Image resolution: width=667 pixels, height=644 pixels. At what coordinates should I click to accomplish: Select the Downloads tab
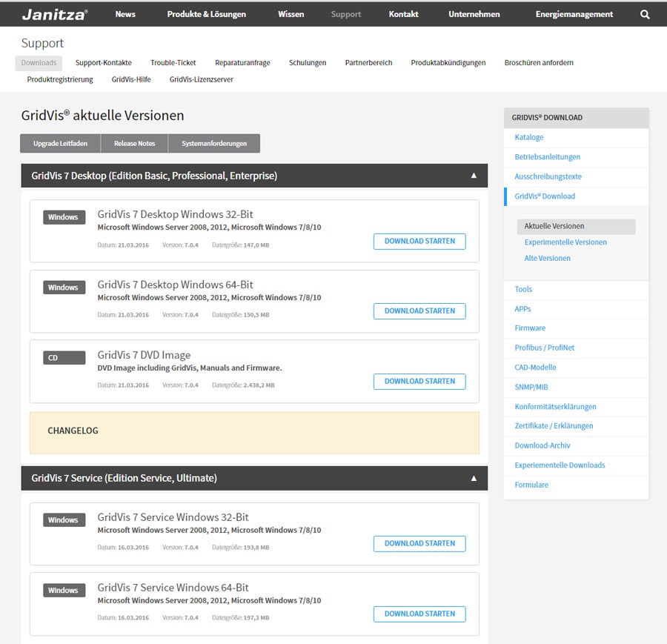[39, 63]
